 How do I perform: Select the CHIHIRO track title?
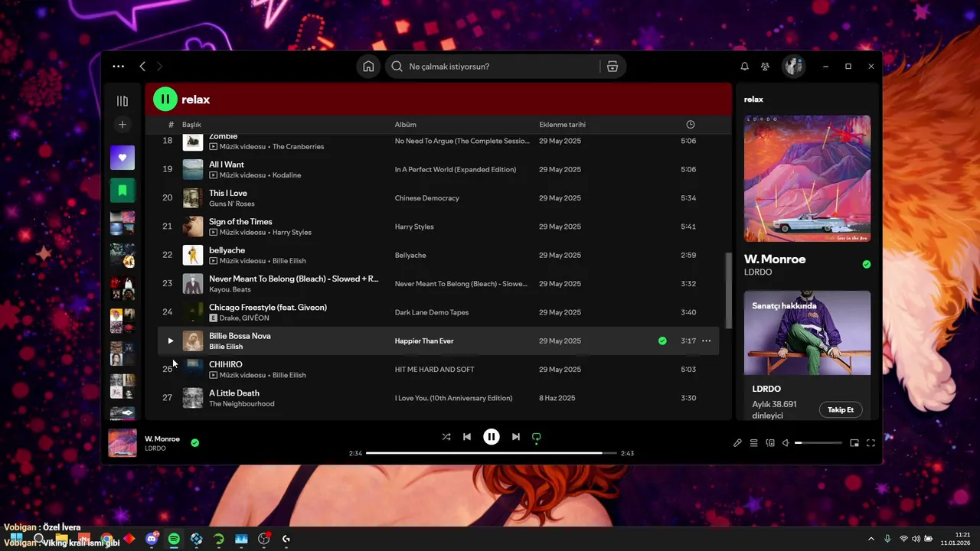pyautogui.click(x=226, y=364)
